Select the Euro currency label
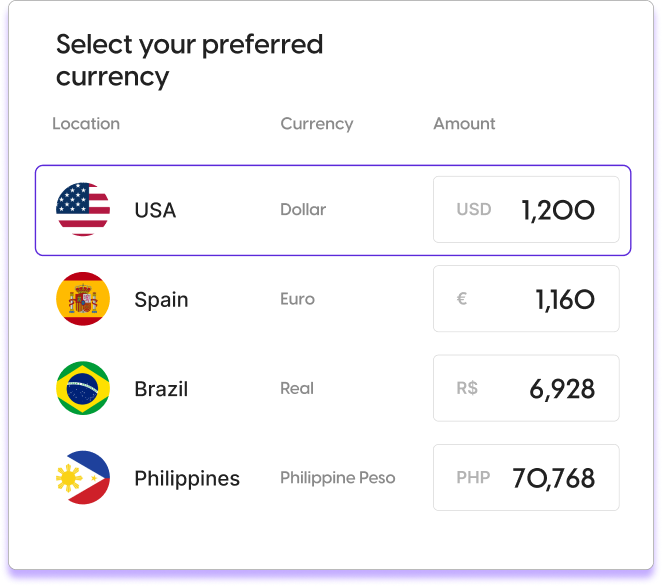This screenshot has width=662, height=586. 298,299
